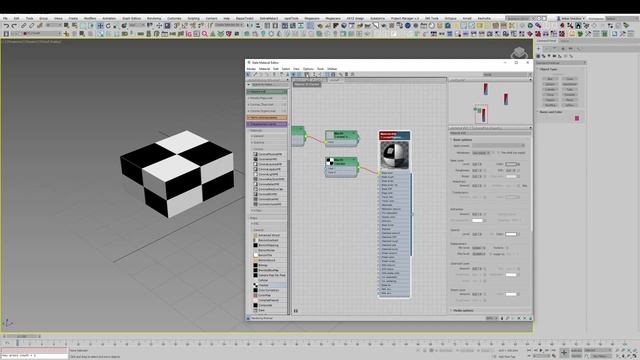Activate the Select and Move tool
This screenshot has width=640, height=360.
click(x=100, y=26)
